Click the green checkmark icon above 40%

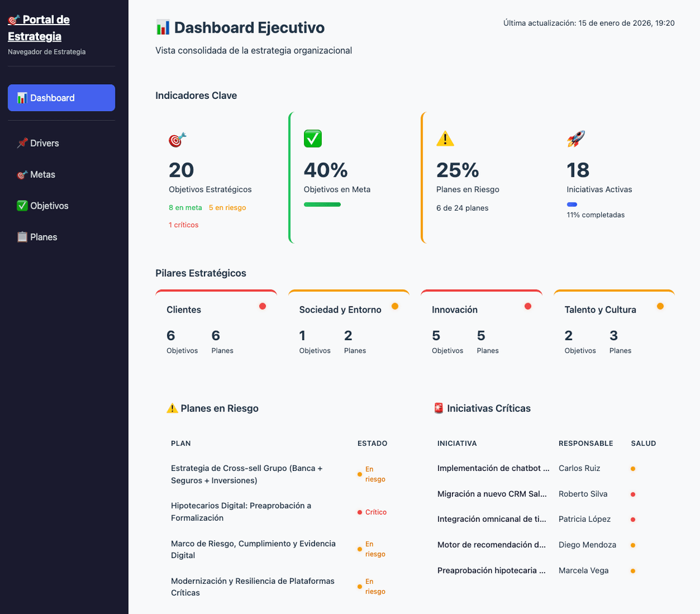[x=313, y=138]
